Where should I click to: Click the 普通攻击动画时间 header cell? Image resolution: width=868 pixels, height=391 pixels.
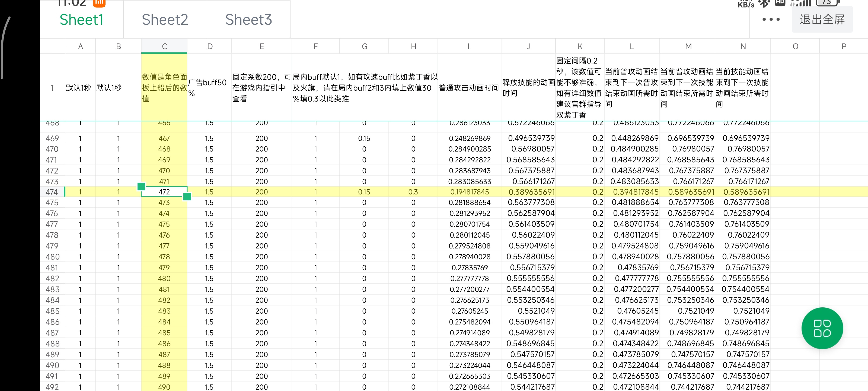pos(470,87)
